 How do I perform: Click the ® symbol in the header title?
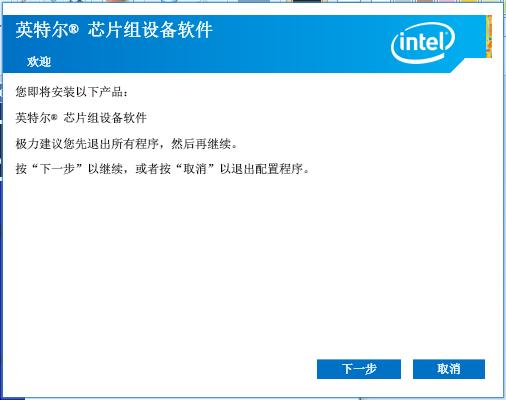(x=74, y=30)
